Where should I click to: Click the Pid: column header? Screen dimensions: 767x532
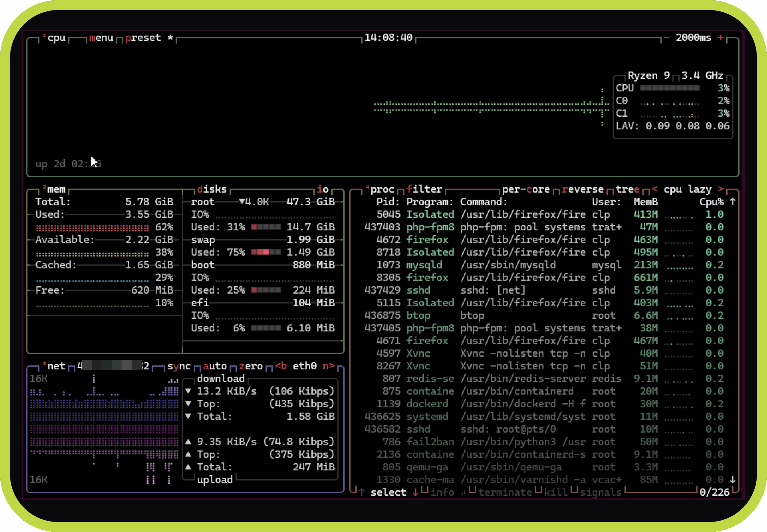pos(388,202)
